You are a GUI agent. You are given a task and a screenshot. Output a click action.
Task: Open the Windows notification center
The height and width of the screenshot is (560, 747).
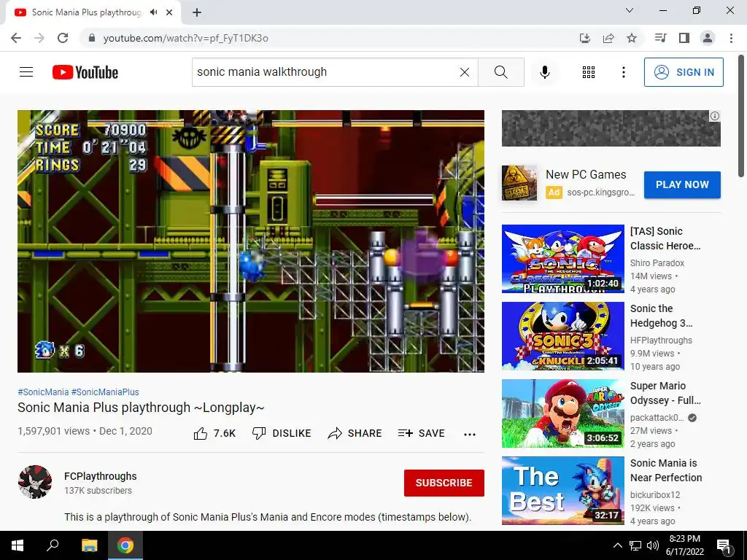pos(724,546)
